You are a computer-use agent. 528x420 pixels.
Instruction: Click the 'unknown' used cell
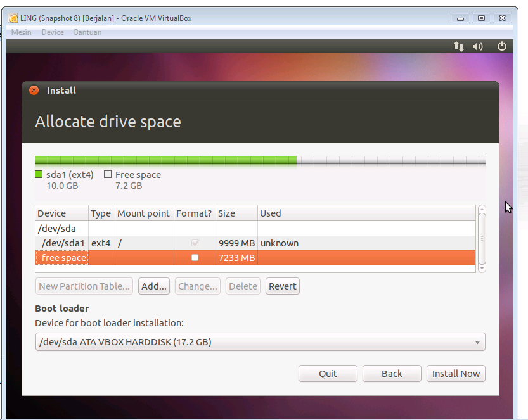[x=280, y=243]
